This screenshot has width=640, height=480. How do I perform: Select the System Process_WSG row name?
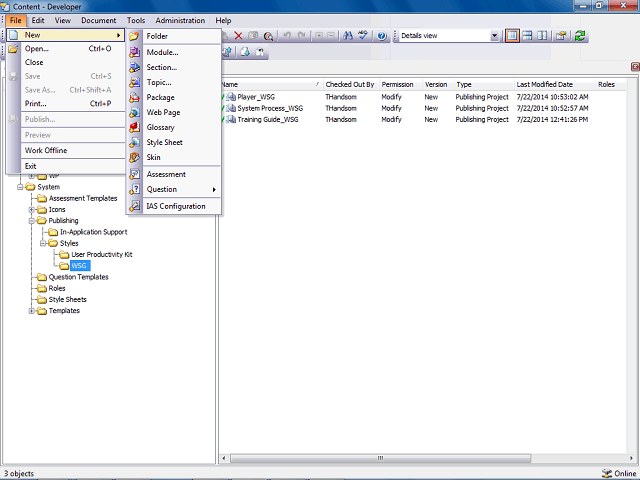[x=270, y=108]
